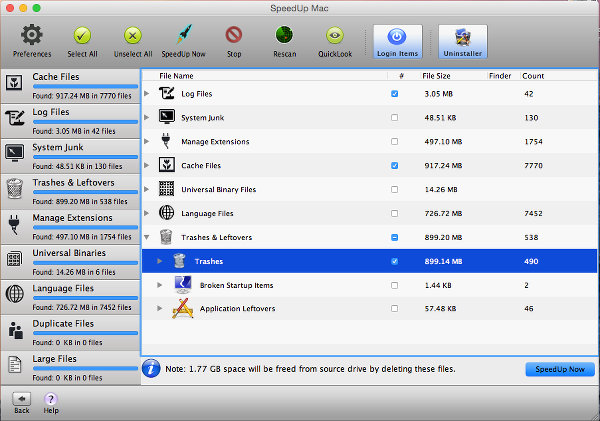Image resolution: width=600 pixels, height=421 pixels.
Task: Select Cache Files in sidebar
Action: [x=70, y=86]
